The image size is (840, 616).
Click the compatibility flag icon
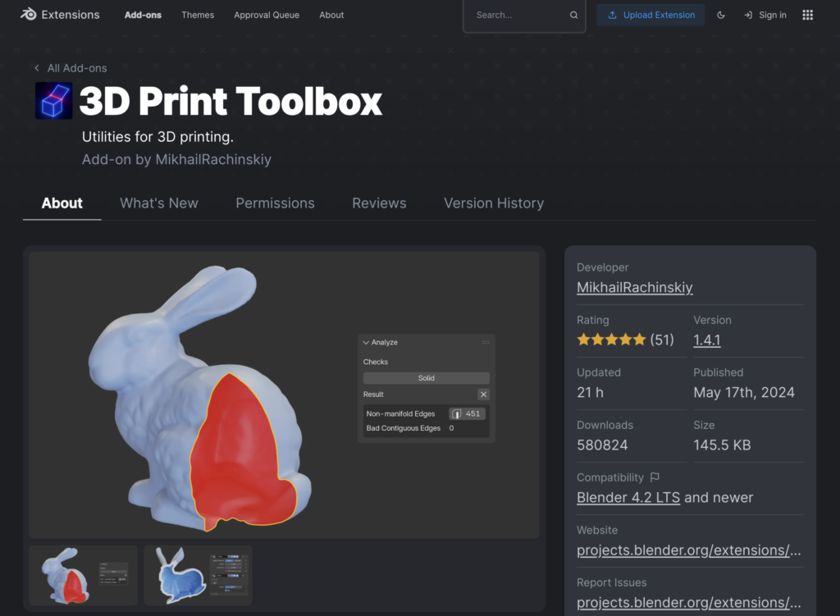click(x=655, y=477)
